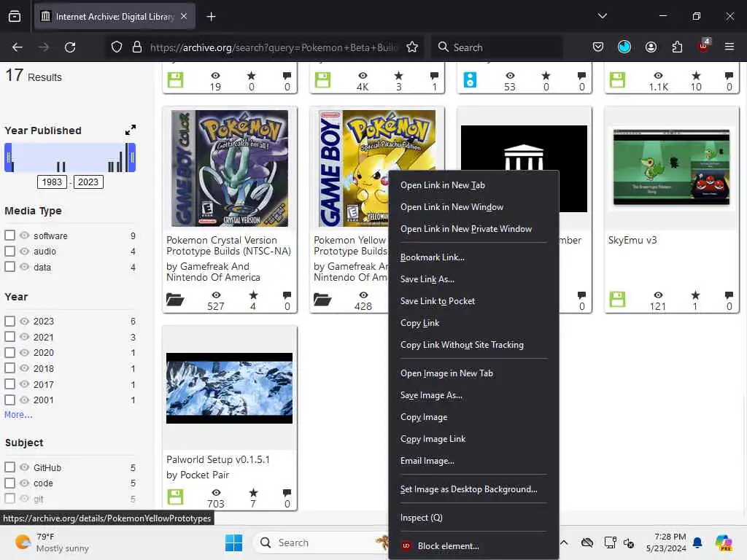
Task: Open the list all tabs dropdown arrow
Action: click(602, 16)
